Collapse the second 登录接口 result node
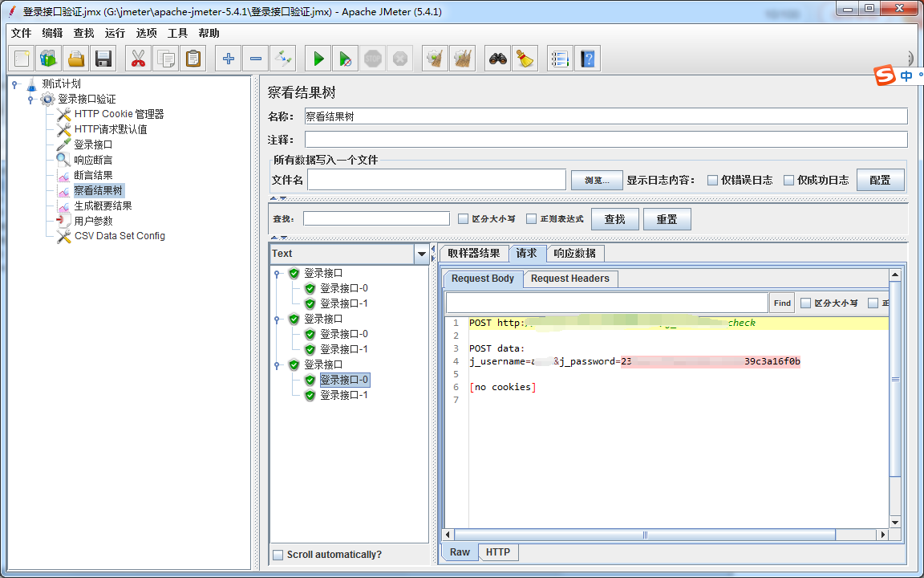Image resolution: width=924 pixels, height=578 pixels. 277,319
